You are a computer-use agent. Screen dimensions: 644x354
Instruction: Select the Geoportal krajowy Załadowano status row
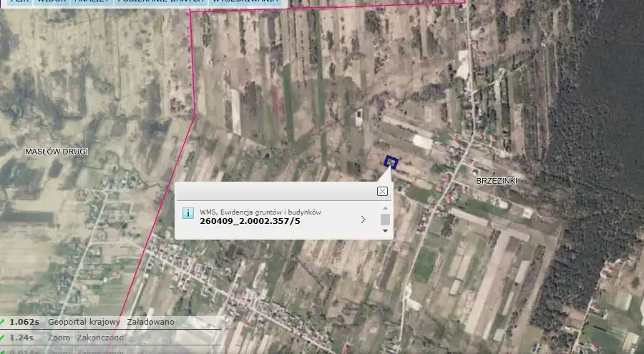click(111, 322)
